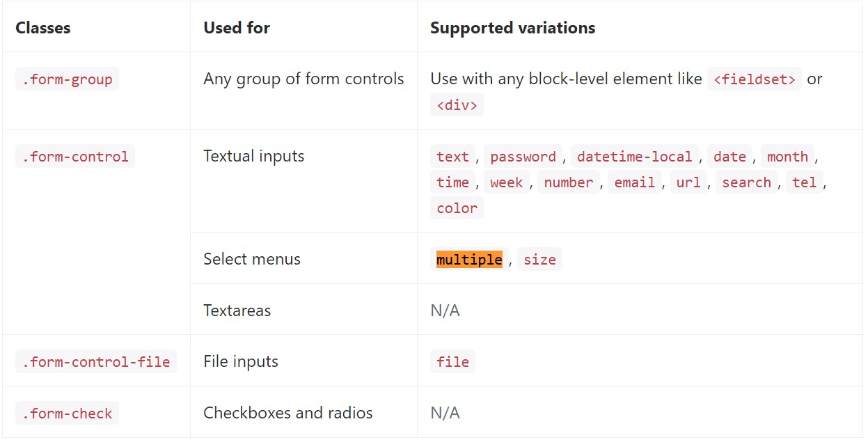The width and height of the screenshot is (868, 440).
Task: Click the .form-group class code badge
Action: [67, 79]
